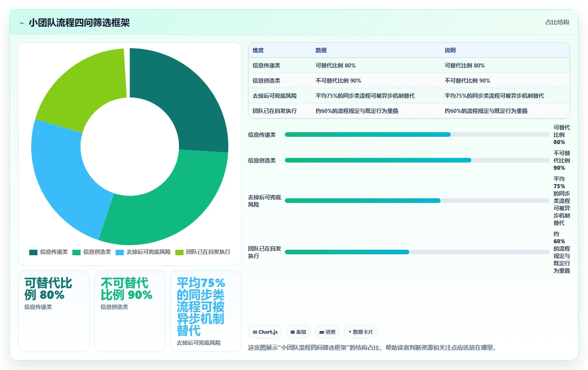Toggle the 信息传递类 legend swatch
Viewport: 588px width, 370px height.
33,252
